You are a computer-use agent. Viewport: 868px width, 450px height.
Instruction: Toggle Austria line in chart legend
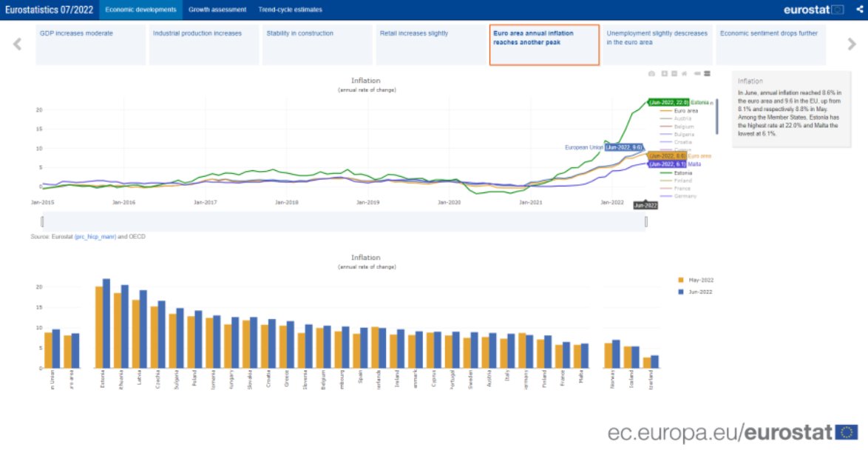(675, 118)
